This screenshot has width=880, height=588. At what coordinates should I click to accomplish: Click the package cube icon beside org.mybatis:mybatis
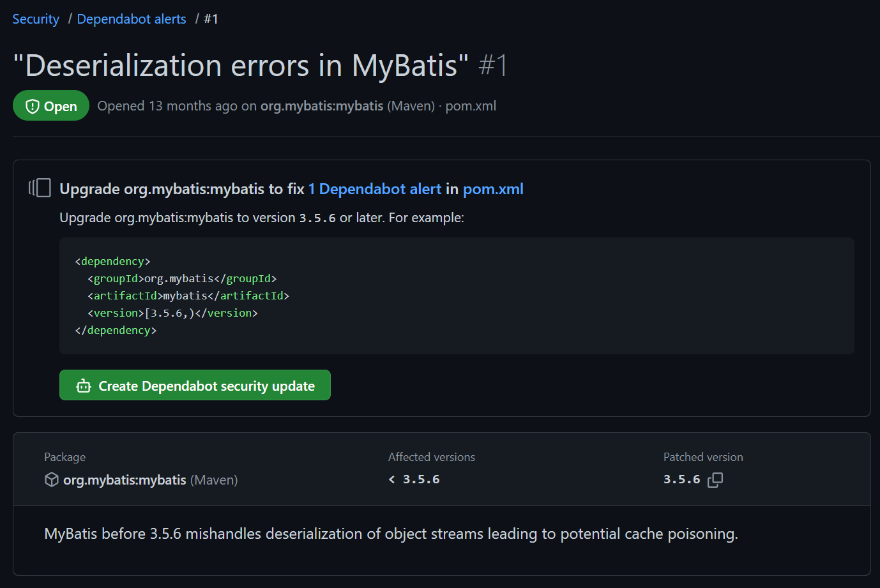click(x=52, y=480)
